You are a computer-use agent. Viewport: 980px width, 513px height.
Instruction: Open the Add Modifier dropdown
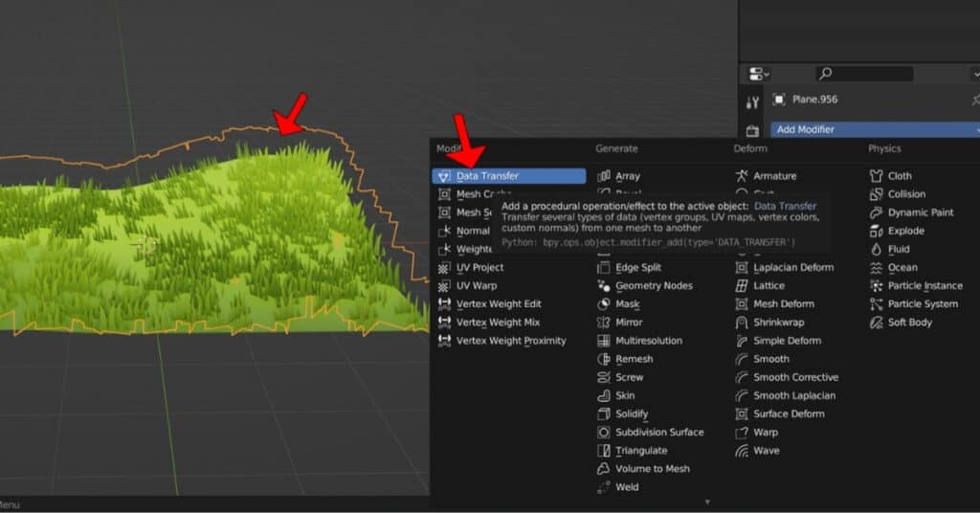pos(875,129)
